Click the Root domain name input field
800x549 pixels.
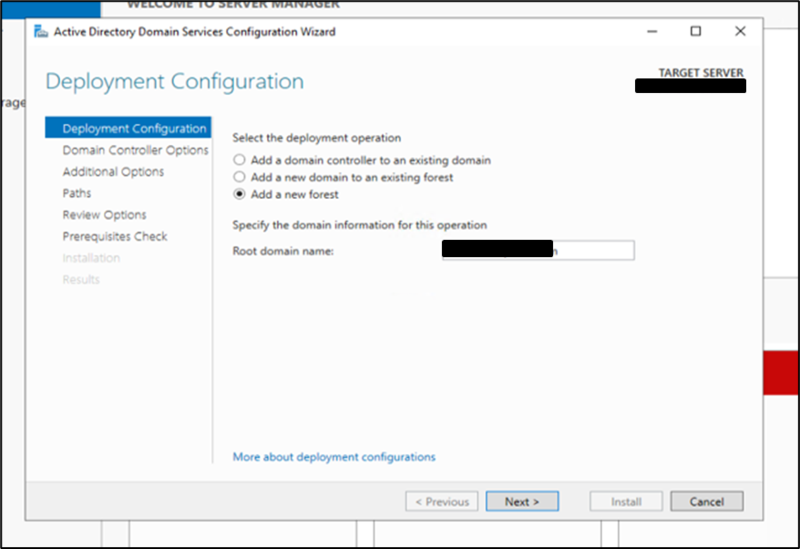(x=538, y=251)
